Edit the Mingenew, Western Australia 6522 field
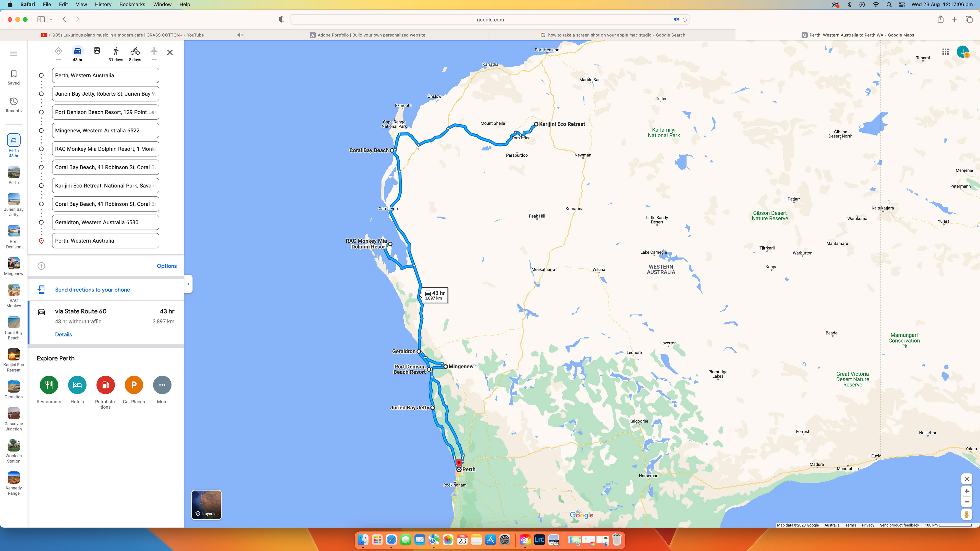The image size is (980, 551). tap(105, 131)
